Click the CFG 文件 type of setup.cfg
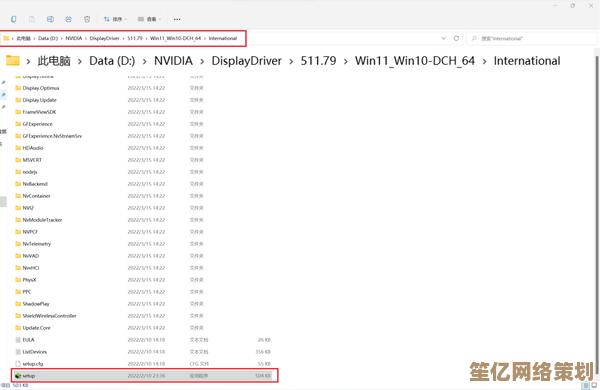 [x=199, y=364]
